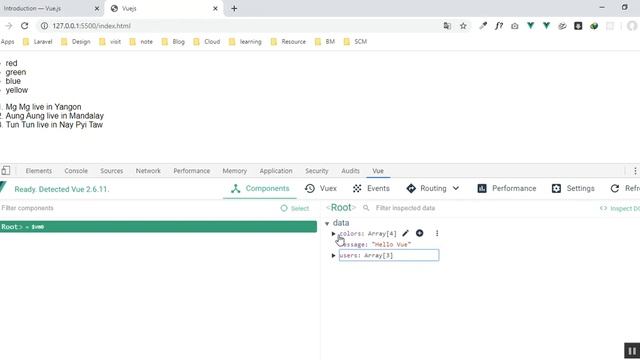
Task: Open the Vue devtools Performance tab
Action: click(507, 188)
